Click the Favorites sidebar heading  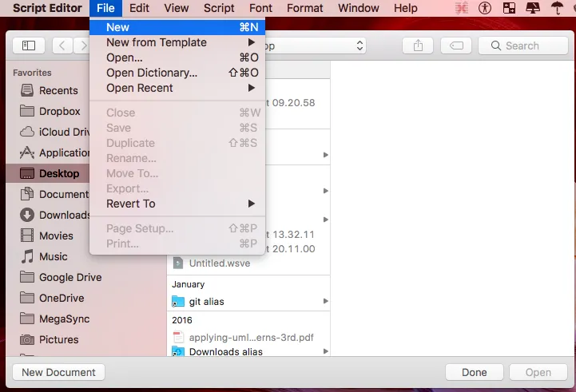point(32,73)
